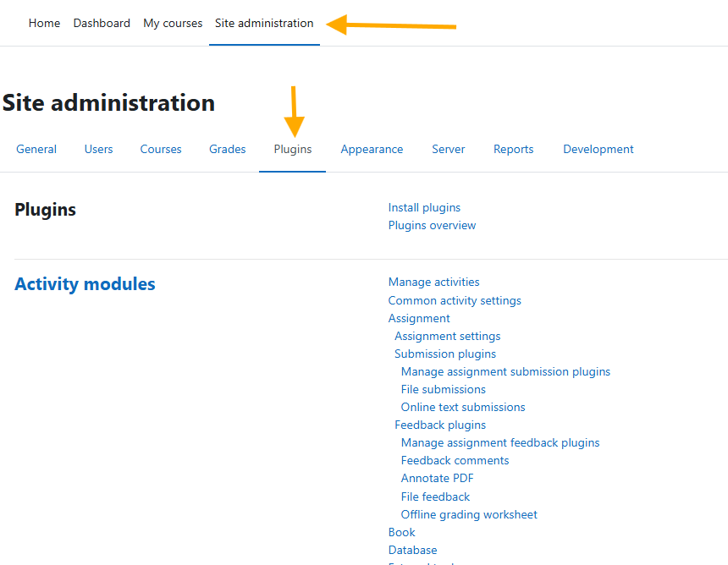This screenshot has height=565, width=728.
Task: Open Assignment settings
Action: (x=447, y=336)
